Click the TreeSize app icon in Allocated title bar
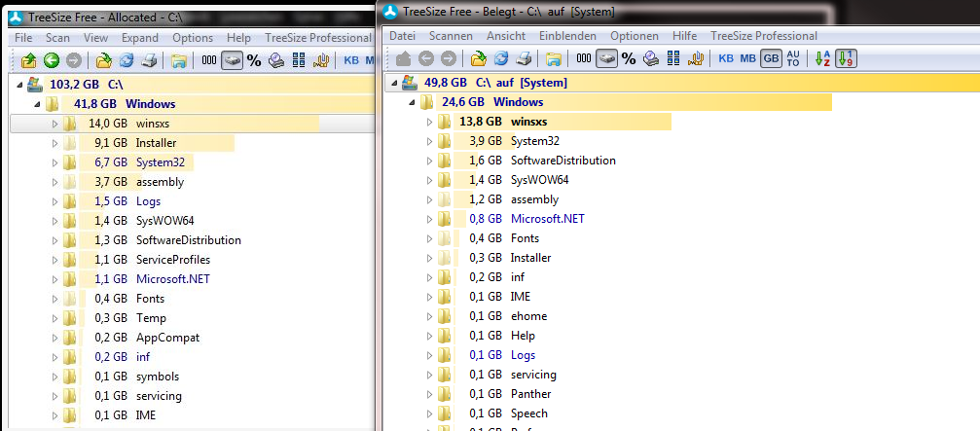Image resolution: width=980 pixels, height=431 pixels. (x=15, y=18)
